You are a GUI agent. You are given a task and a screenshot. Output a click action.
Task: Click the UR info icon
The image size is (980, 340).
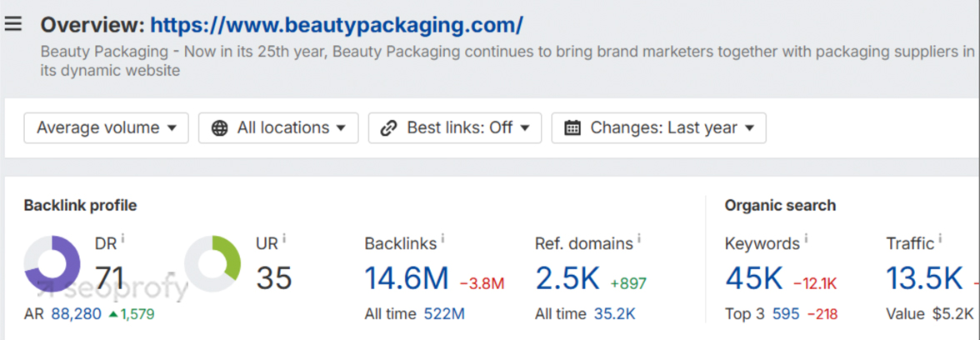(284, 238)
